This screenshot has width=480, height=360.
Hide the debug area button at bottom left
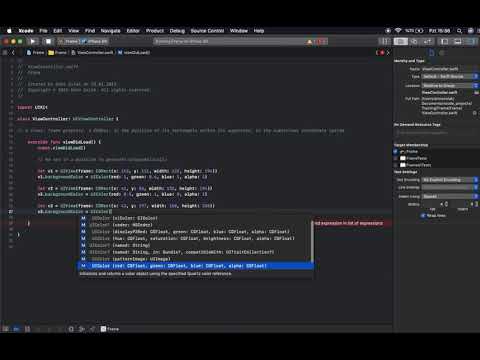pos(5,329)
